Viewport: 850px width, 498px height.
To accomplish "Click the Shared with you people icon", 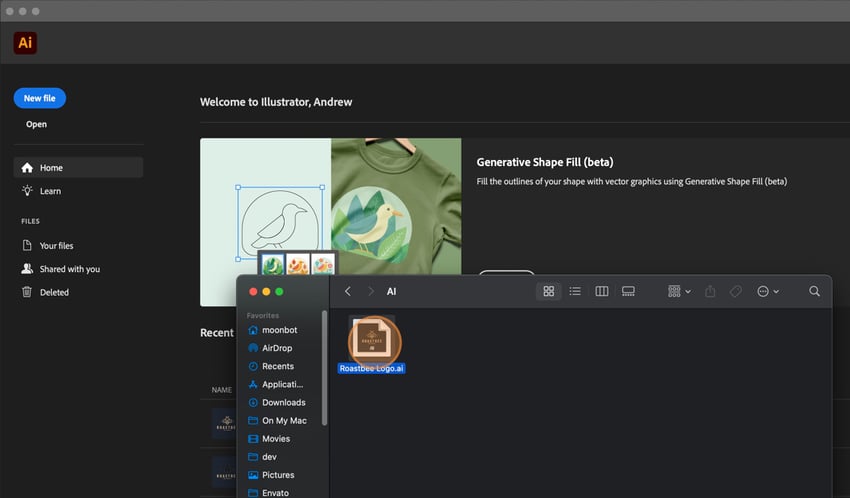I will 27,269.
